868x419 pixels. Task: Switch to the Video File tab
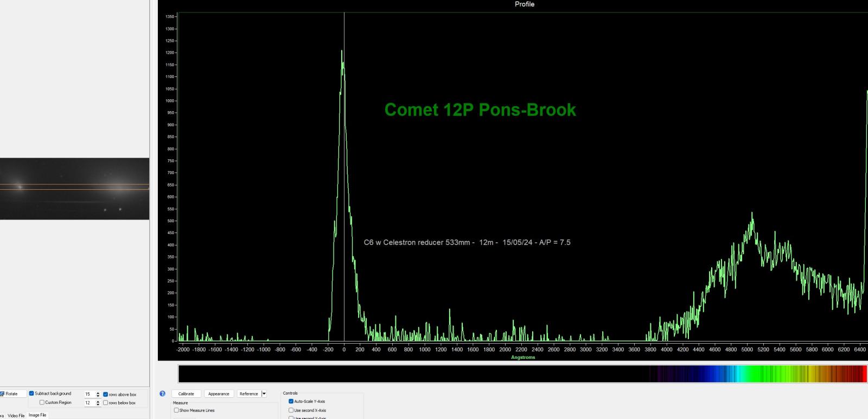[16, 416]
